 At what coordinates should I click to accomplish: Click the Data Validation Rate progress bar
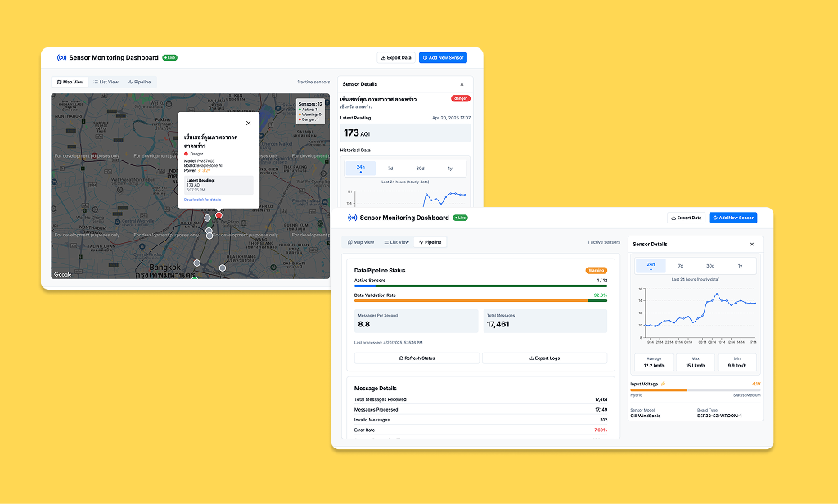pos(480,301)
